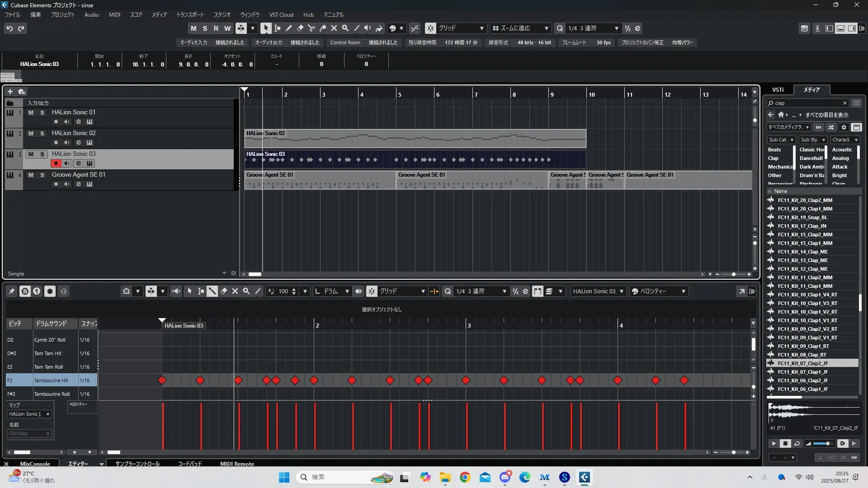Click the Add Track plus icon
Screen dimensions: 868x488
10,92
